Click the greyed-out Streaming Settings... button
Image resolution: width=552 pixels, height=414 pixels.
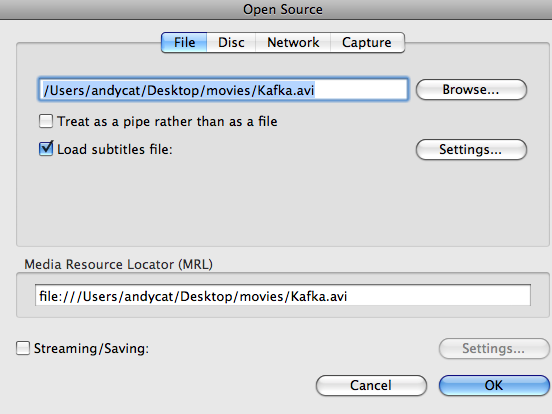[x=494, y=349]
